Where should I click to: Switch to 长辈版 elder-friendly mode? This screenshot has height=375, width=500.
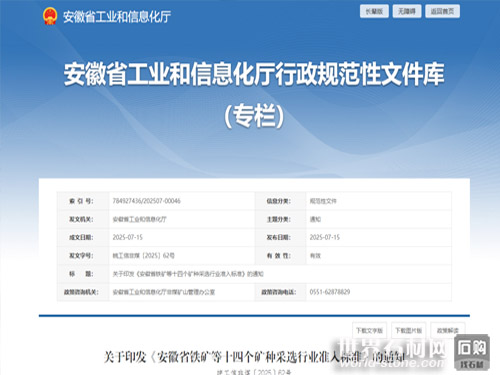[x=374, y=11]
